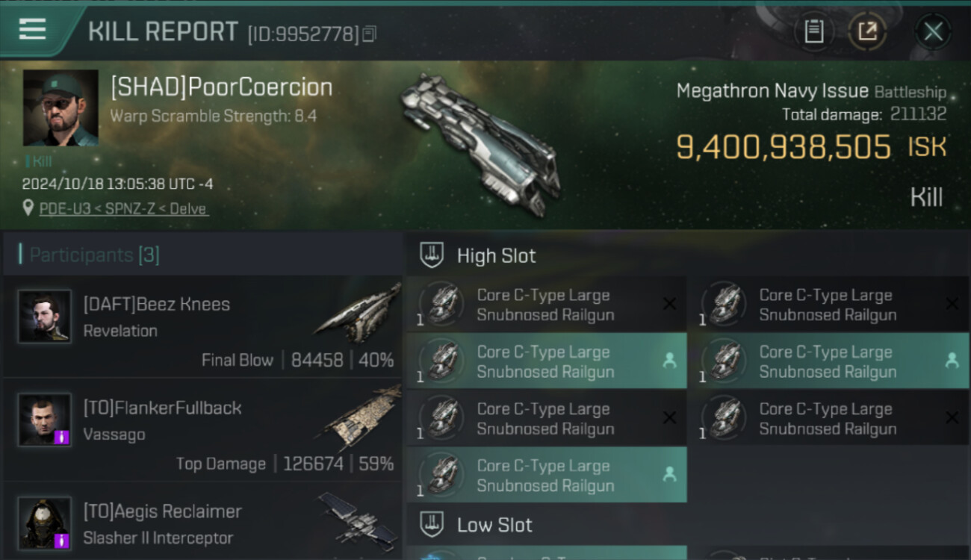Viewport: 971px width, 560px height.
Task: Click the High Slot section header
Action: 496,256
